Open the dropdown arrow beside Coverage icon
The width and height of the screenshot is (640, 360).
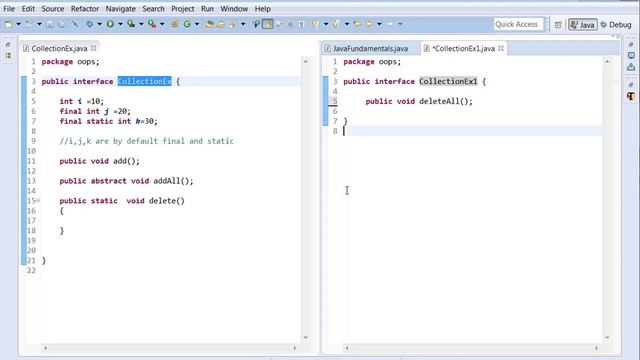pyautogui.click(x=141, y=24)
